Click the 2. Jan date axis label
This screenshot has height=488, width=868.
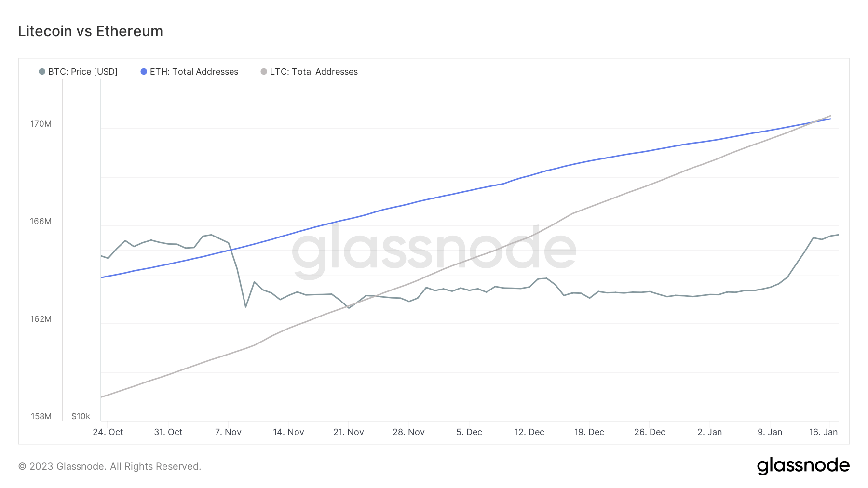pyautogui.click(x=709, y=432)
